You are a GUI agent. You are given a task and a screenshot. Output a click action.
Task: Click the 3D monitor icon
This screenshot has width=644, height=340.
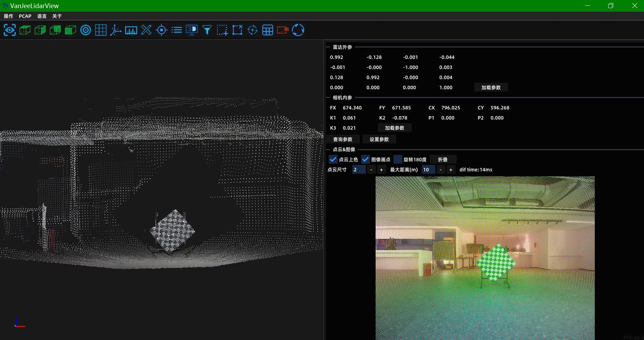coord(192,30)
